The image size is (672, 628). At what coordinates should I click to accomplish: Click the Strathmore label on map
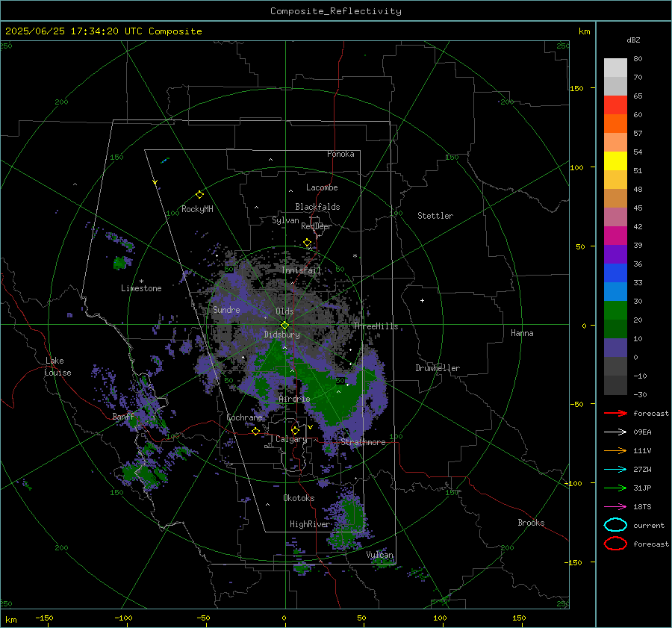click(363, 442)
